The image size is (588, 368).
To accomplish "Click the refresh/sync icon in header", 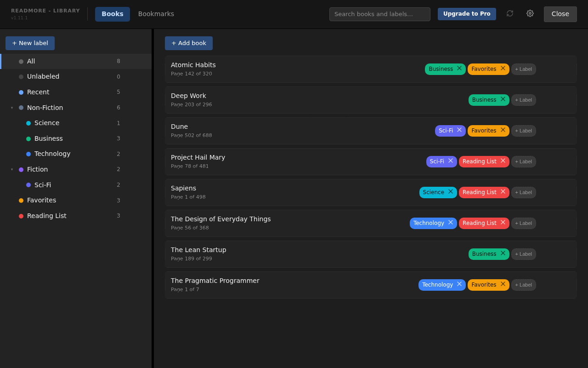I will [510, 14].
